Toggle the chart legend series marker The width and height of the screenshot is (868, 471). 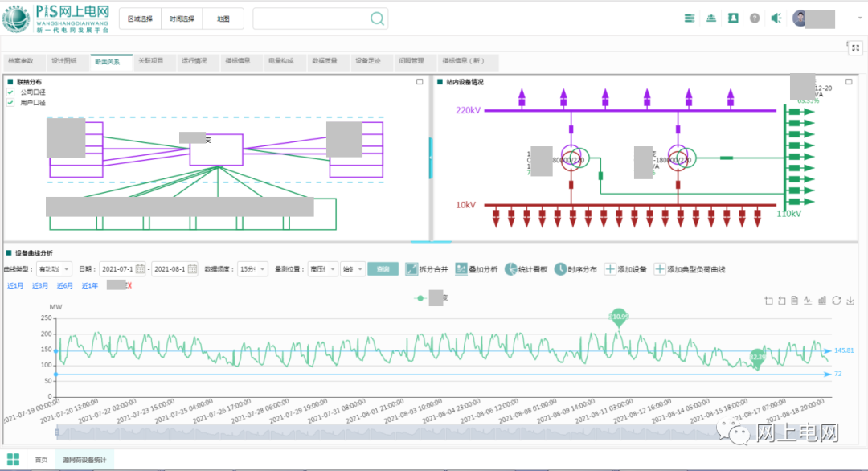click(420, 298)
